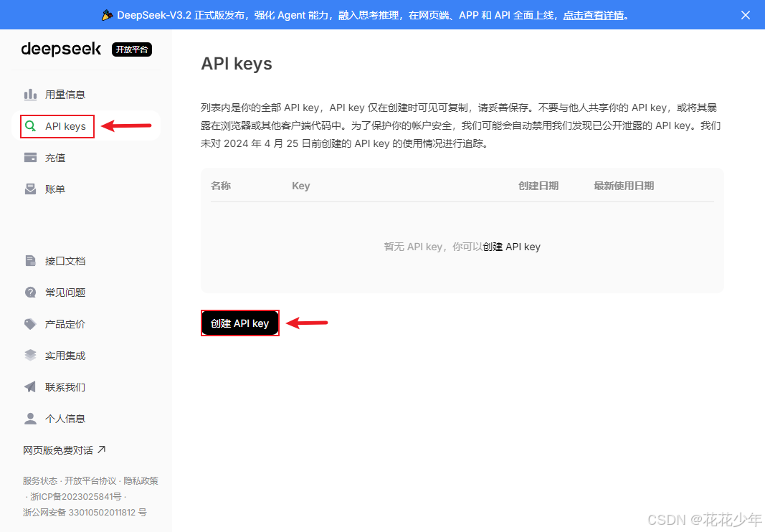This screenshot has height=532, width=765.
Task: Click the deepseek logo
Action: pos(61,49)
